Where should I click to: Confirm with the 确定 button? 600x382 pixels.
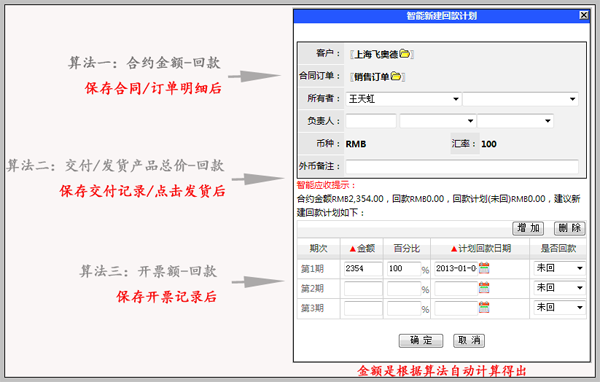click(x=421, y=340)
